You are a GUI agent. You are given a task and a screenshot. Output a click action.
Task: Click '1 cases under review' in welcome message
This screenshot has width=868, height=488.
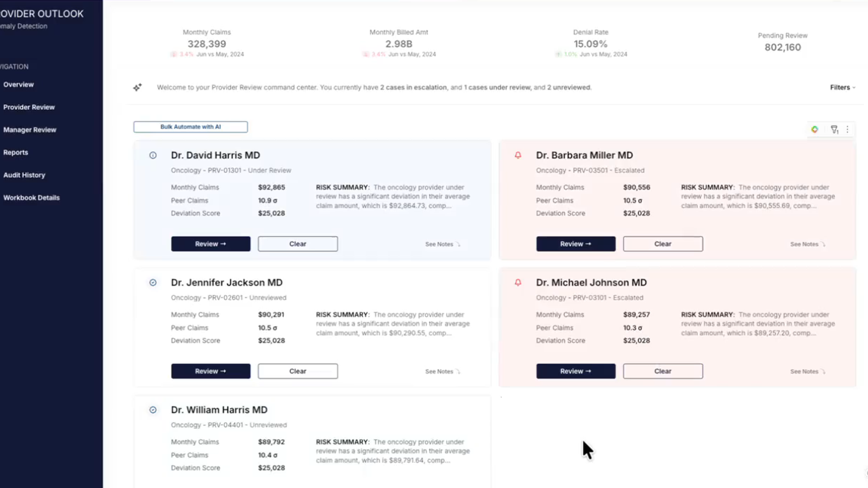click(497, 88)
